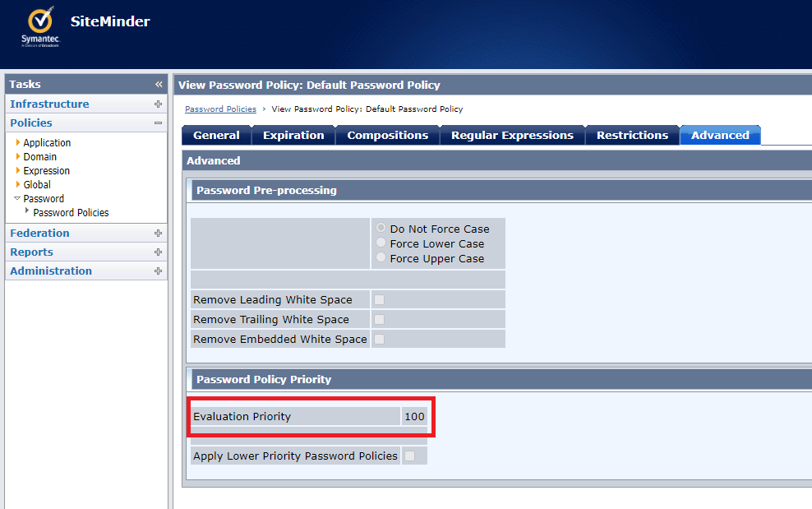Click the Remove Leading White Space label
This screenshot has height=509, width=812.
coord(272,299)
